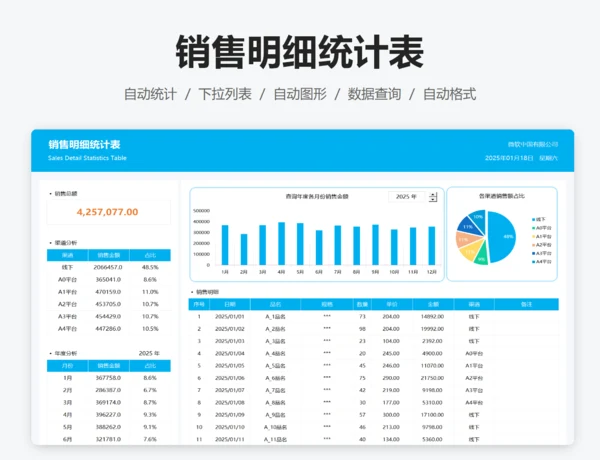Select date cell 2025/01/11
This screenshot has width=600, height=460.
pyautogui.click(x=230, y=439)
